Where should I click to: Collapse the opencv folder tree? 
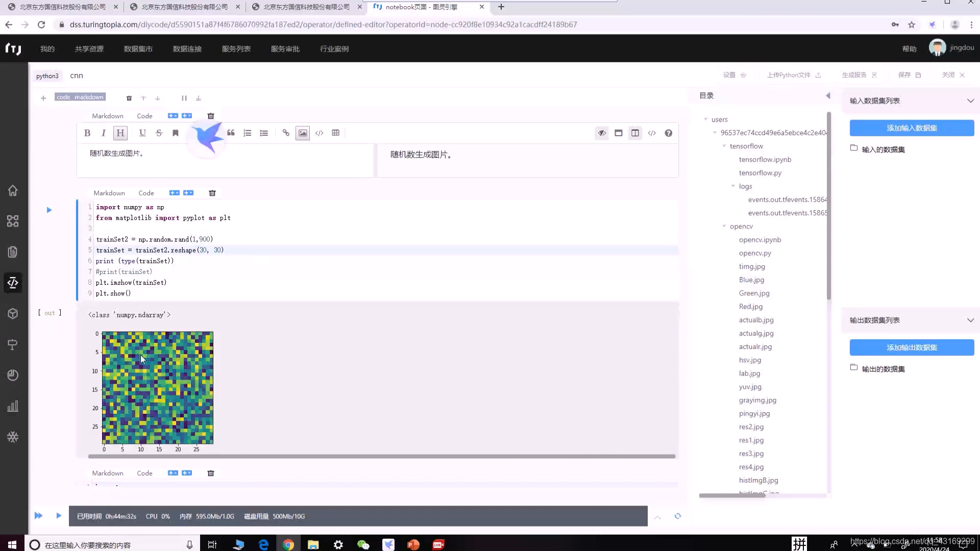pos(724,226)
